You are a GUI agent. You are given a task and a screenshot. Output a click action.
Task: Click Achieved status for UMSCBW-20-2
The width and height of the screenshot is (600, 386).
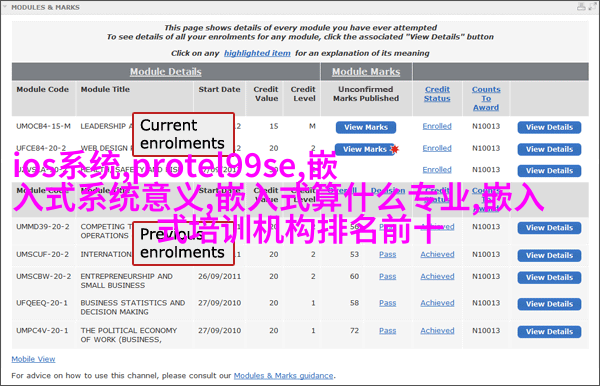point(437,276)
